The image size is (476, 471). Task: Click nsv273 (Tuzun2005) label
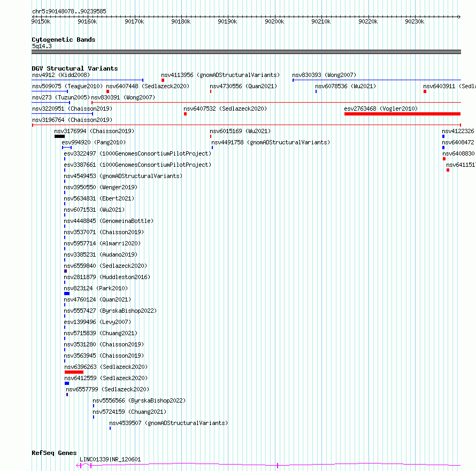tap(61, 97)
